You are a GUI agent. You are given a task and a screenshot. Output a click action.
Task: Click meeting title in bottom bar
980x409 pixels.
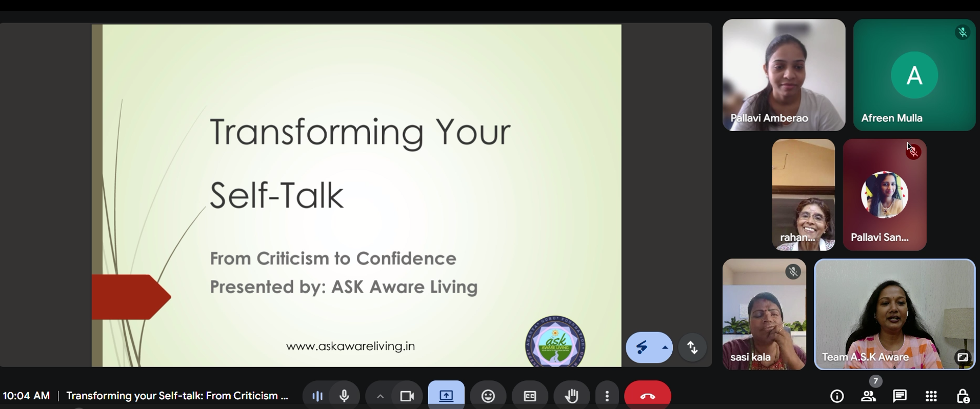(177, 396)
